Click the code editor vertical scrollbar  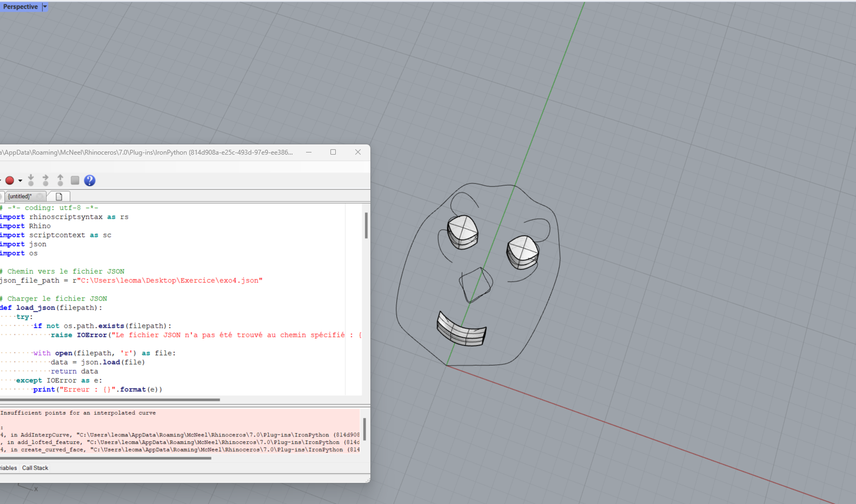[366, 226]
